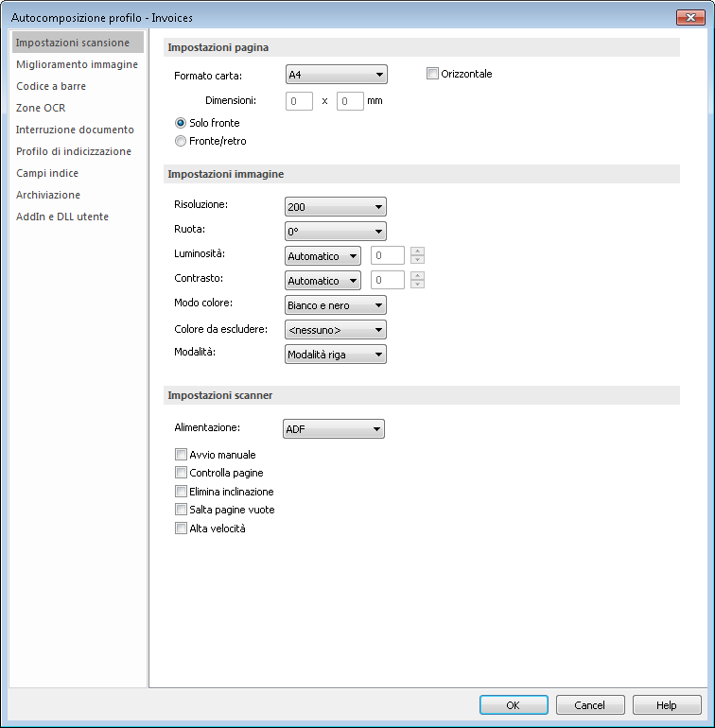Go to Codice a barre page
This screenshot has height=728, width=715.
[51, 86]
